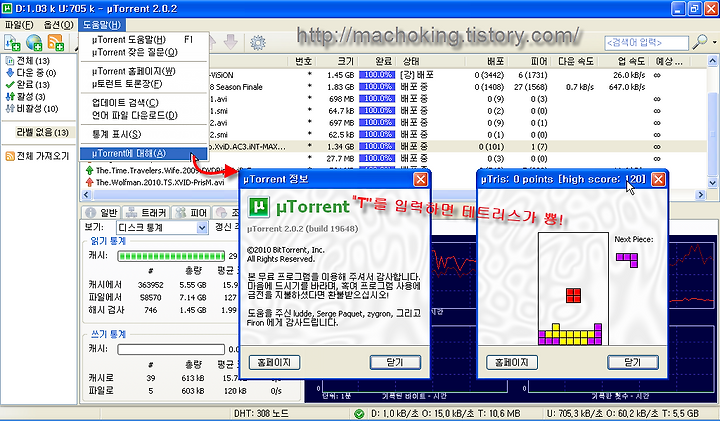Click the U: 705.3 kB/초 upload status entry
This screenshot has height=421, width=720.
(x=623, y=414)
